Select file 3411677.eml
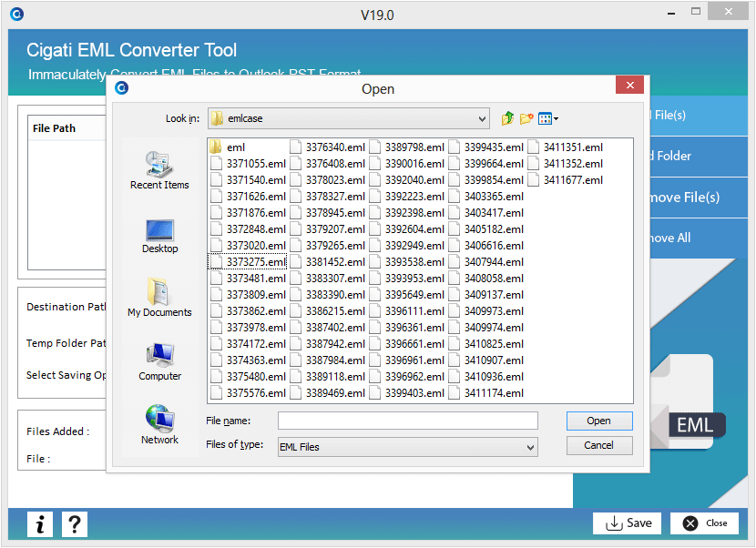The image size is (756, 548). tap(565, 179)
